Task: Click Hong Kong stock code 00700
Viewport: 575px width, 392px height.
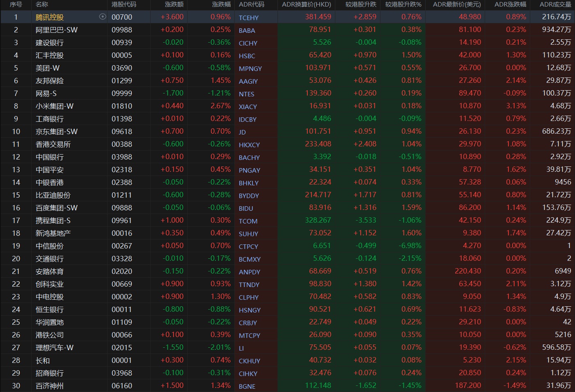Action: coord(122,17)
